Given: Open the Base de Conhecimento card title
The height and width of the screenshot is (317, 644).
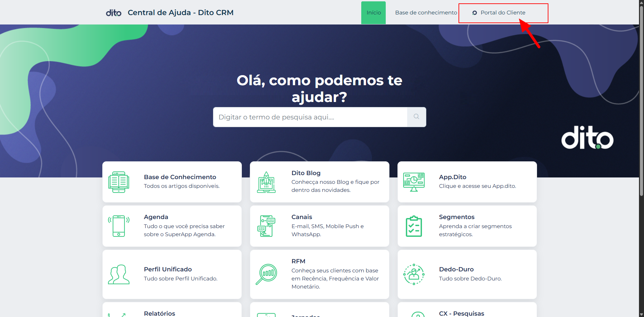Looking at the screenshot, I should pos(180,177).
